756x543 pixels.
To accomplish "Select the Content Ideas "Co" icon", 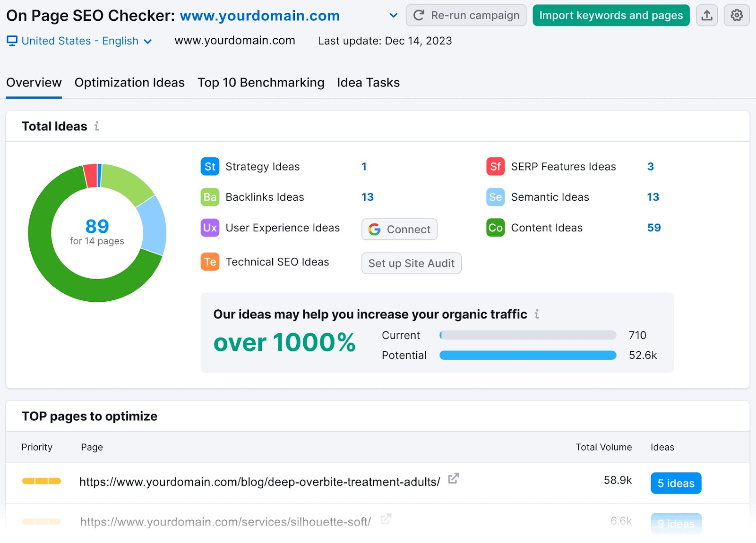I will (495, 228).
